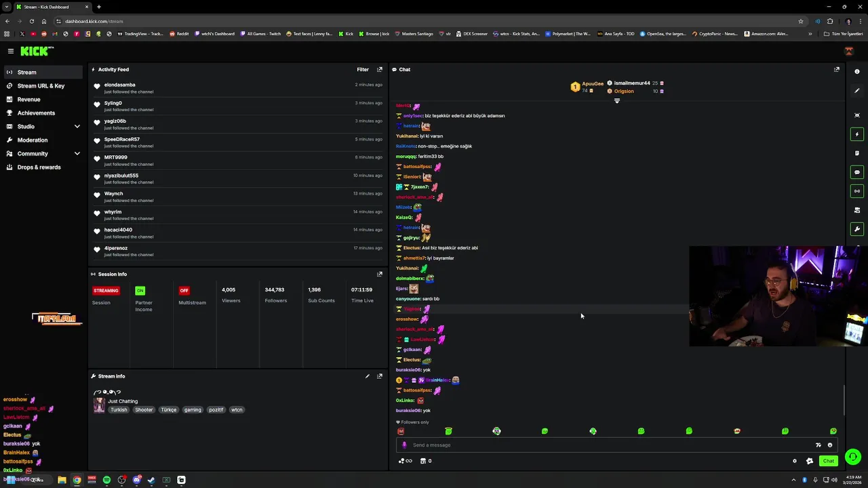Click the chat scrollbar thumb
The height and width of the screenshot is (488, 868).
(844, 400)
